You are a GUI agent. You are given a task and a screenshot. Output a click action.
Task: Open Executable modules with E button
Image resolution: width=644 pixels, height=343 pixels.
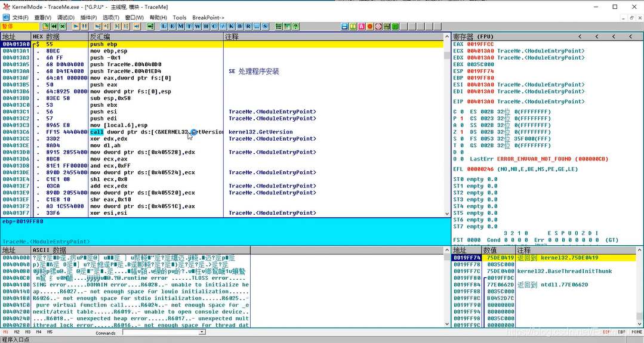pos(172,26)
